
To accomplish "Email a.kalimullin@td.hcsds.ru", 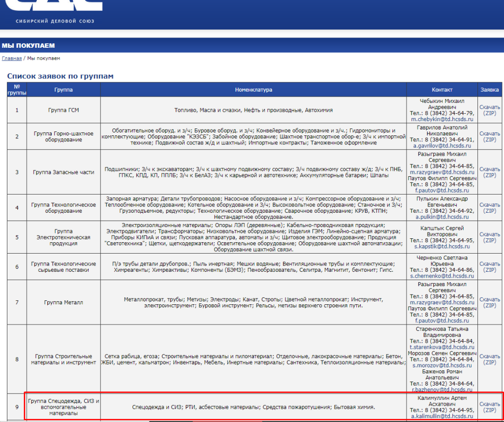I will (x=442, y=416).
